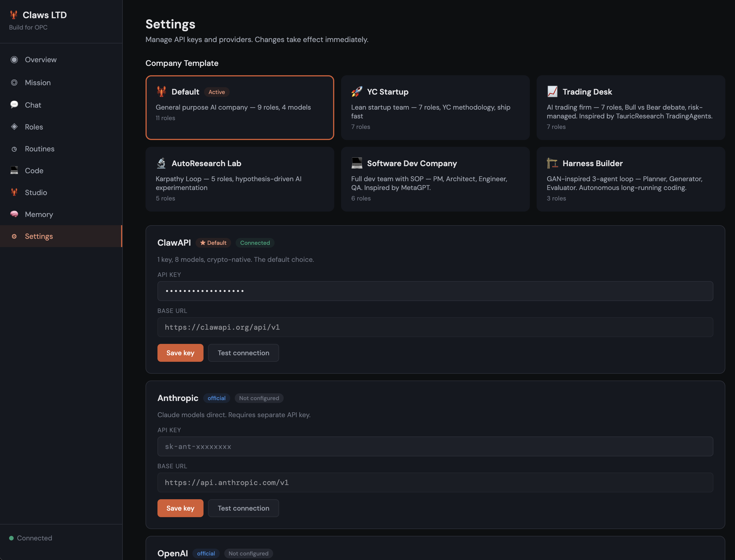735x560 pixels.
Task: Click the YC Startup rocket icon
Action: (x=357, y=92)
